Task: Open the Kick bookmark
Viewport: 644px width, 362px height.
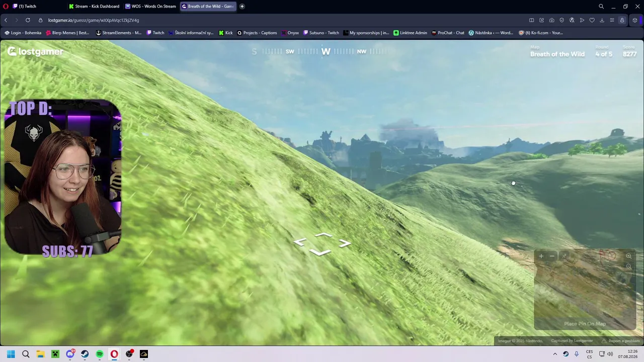Action: [x=226, y=33]
